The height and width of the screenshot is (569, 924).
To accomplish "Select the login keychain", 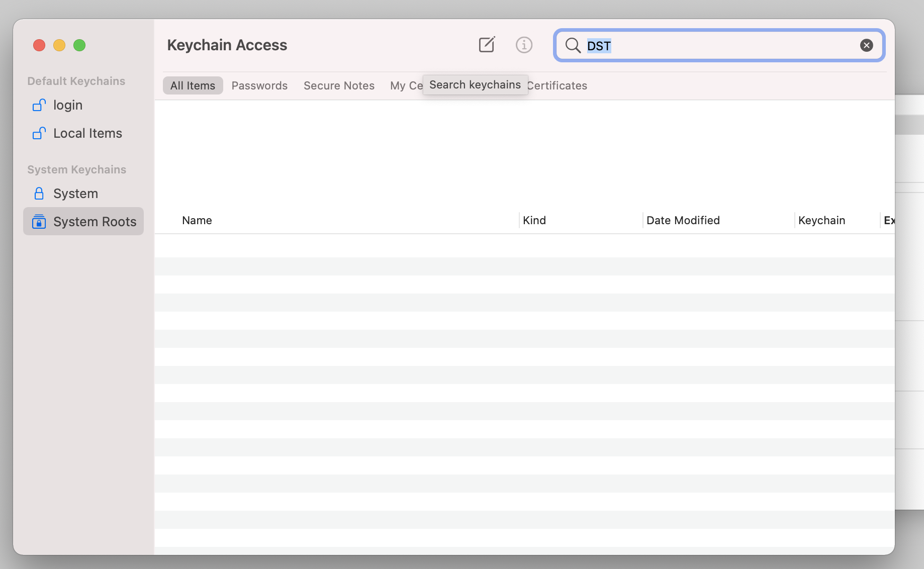I will (83, 105).
